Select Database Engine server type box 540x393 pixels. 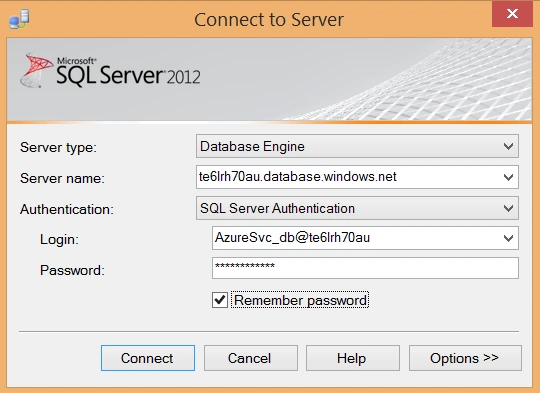tap(357, 146)
